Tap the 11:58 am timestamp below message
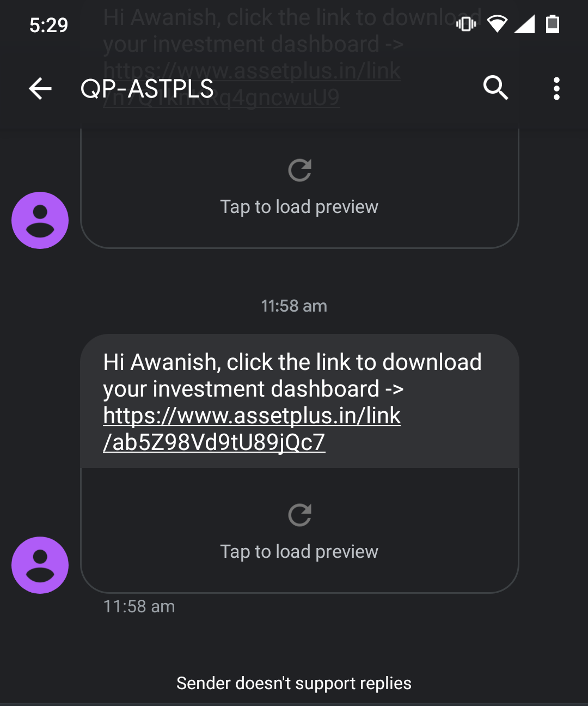Viewport: 588px width, 706px height. 139,606
